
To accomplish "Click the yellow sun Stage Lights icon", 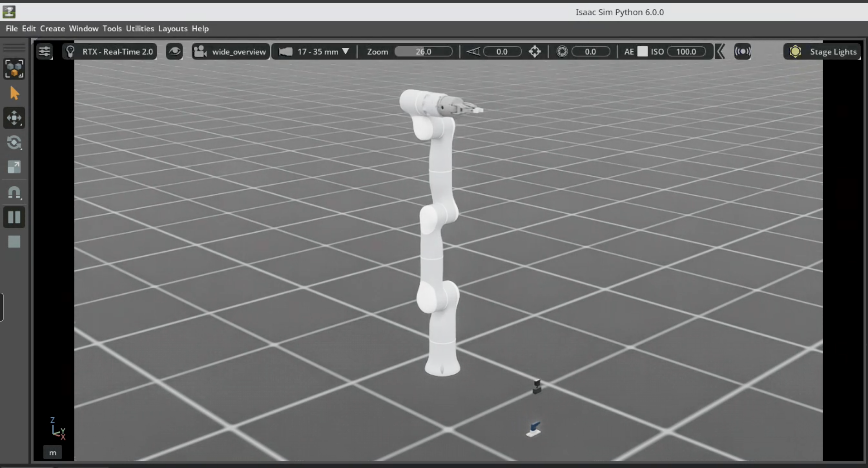I will tap(795, 51).
